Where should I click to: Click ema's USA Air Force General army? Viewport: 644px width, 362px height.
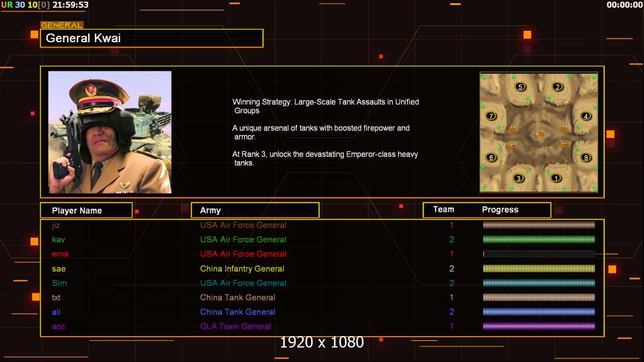243,254
